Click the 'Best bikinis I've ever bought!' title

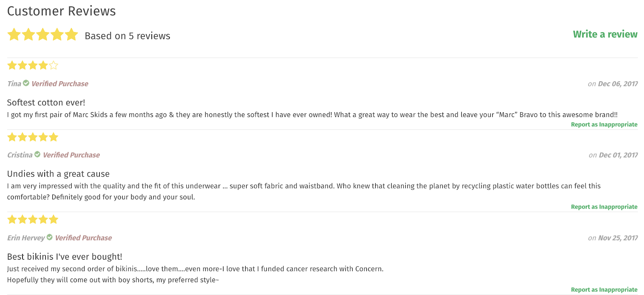[64, 257]
